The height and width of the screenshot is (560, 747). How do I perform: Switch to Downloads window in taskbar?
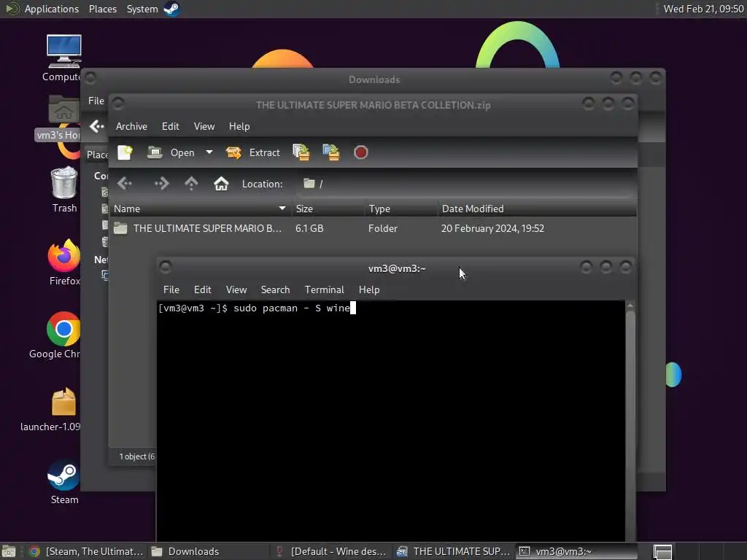tap(208, 551)
